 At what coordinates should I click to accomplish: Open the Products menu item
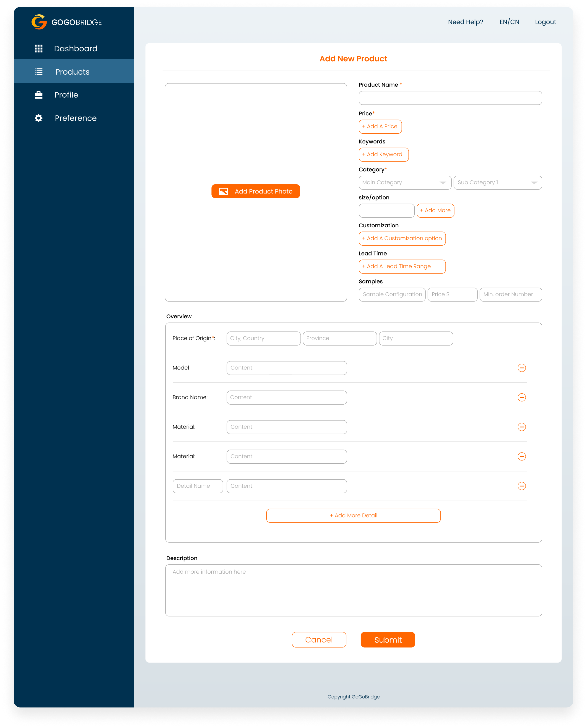point(72,72)
